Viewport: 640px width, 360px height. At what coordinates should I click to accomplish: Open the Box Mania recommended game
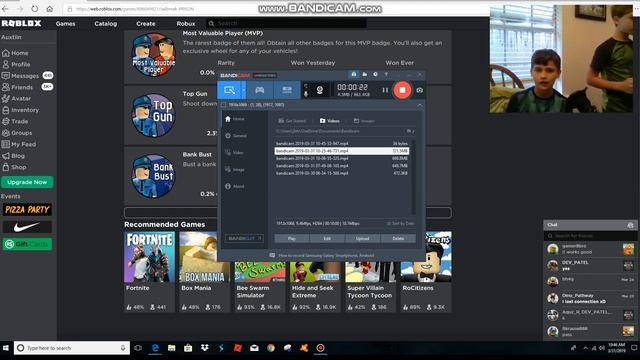point(204,271)
